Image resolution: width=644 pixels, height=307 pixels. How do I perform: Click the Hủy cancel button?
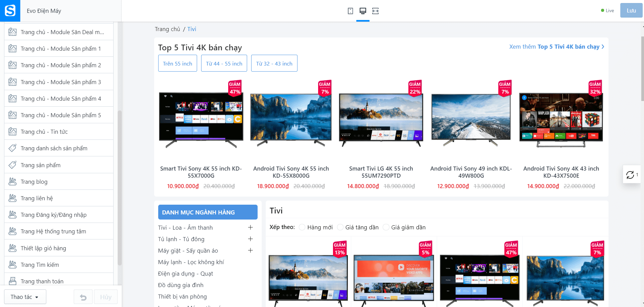106,297
